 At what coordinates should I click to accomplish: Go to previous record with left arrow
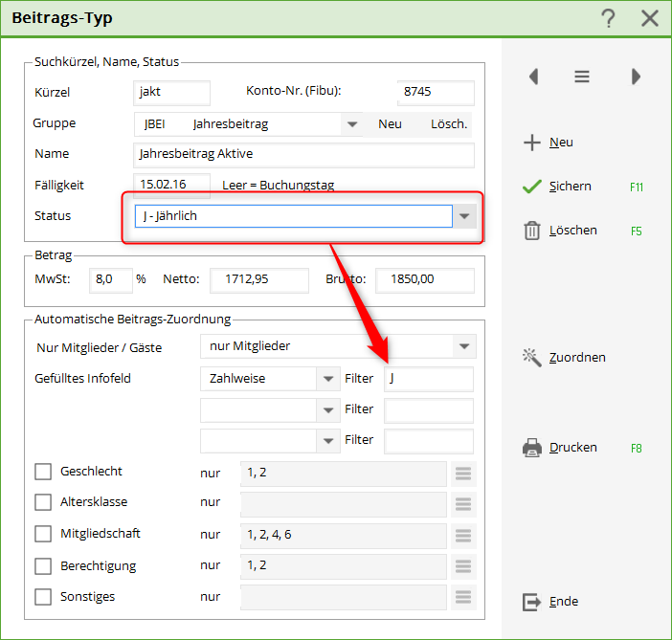tap(534, 77)
